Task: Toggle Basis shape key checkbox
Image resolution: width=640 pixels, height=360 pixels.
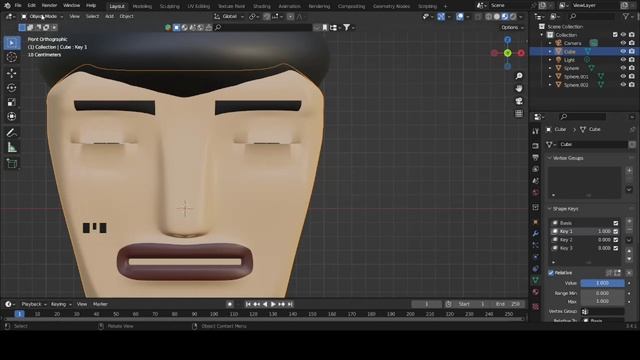Action: [616, 223]
